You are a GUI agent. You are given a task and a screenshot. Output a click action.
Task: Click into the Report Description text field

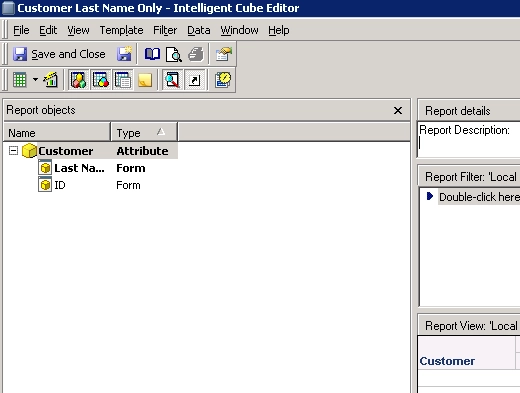coord(469,139)
